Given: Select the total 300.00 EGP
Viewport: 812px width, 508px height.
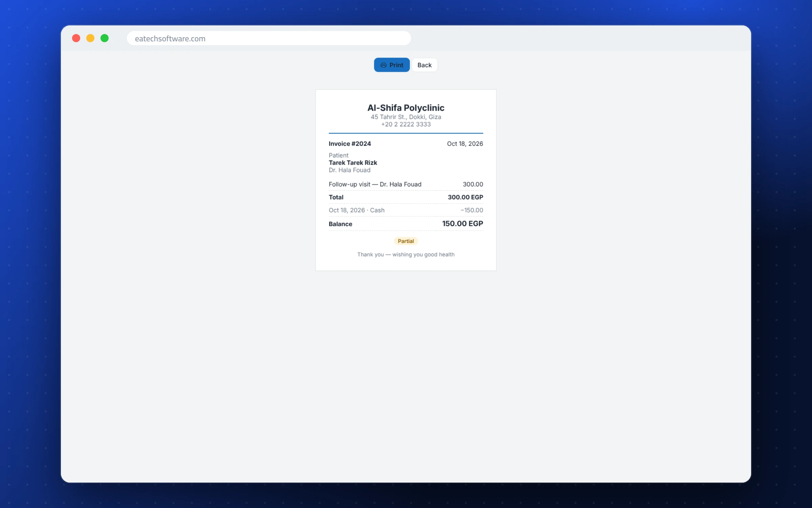Looking at the screenshot, I should point(465,197).
